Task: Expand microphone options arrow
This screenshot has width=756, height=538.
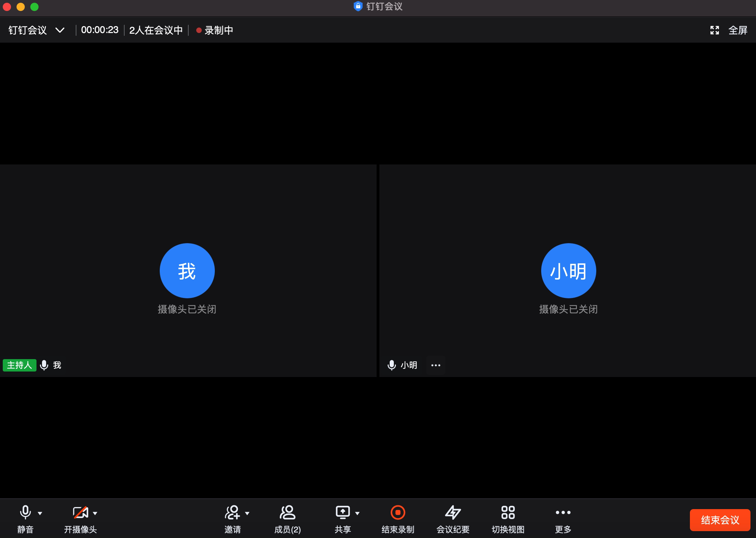Action: 40,513
